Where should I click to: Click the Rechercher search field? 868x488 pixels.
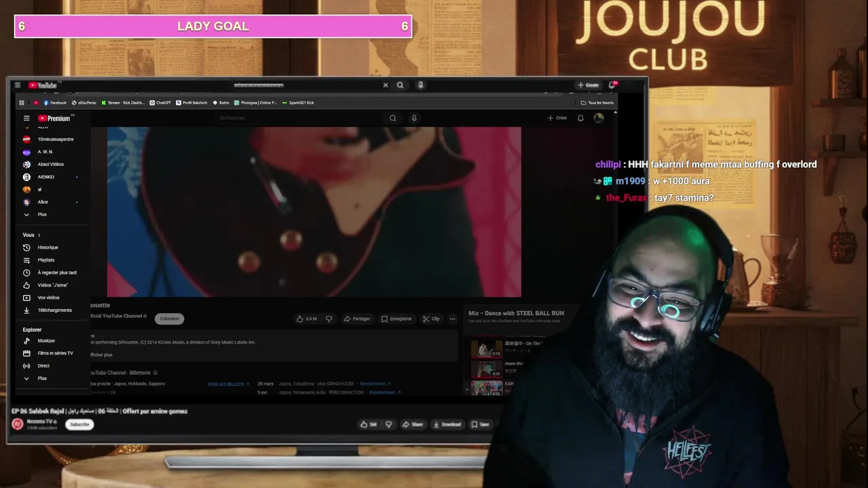pos(298,118)
